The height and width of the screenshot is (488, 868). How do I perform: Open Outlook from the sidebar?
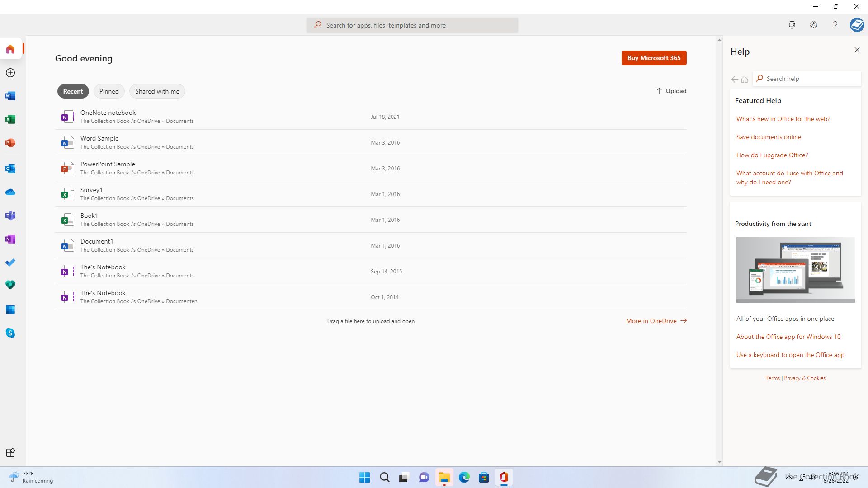[10, 169]
